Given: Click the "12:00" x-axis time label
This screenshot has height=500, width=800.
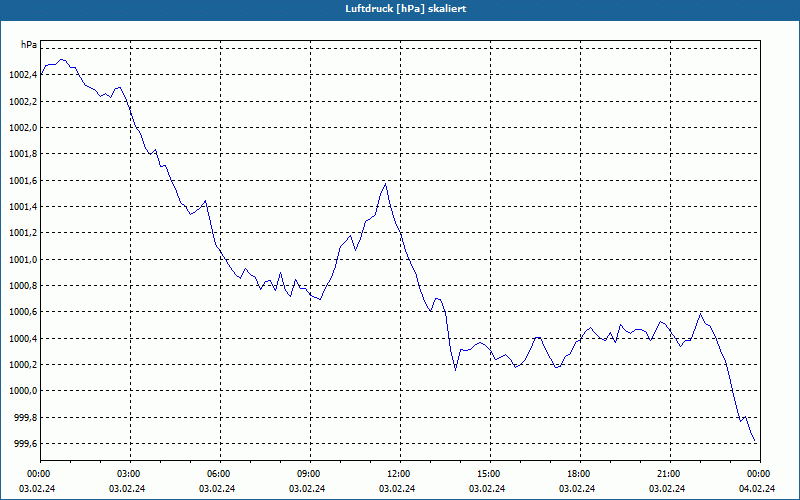Looking at the screenshot, I should 399,474.
